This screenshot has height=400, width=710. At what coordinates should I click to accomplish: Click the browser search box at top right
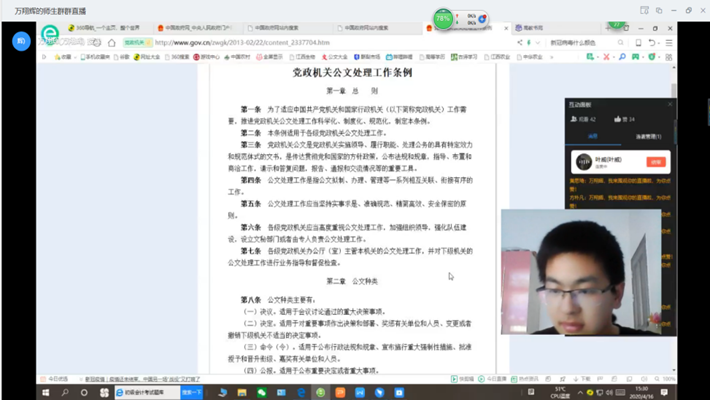pyautogui.click(x=590, y=43)
